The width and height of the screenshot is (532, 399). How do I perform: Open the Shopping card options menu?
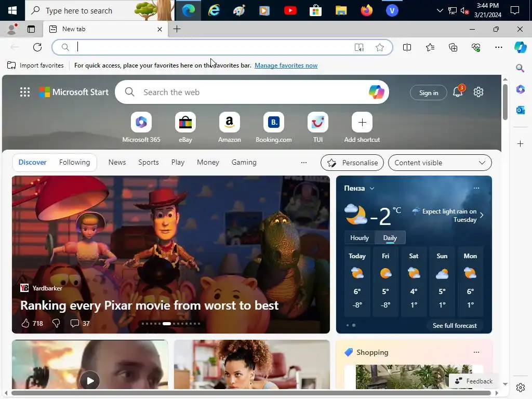(476, 353)
